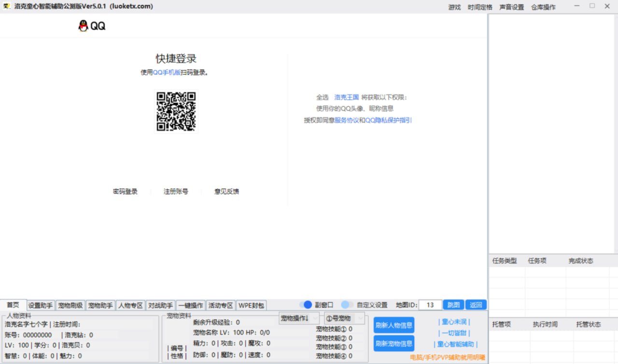
Task: Check the 全选 option above the permissions list
Action: (x=322, y=97)
